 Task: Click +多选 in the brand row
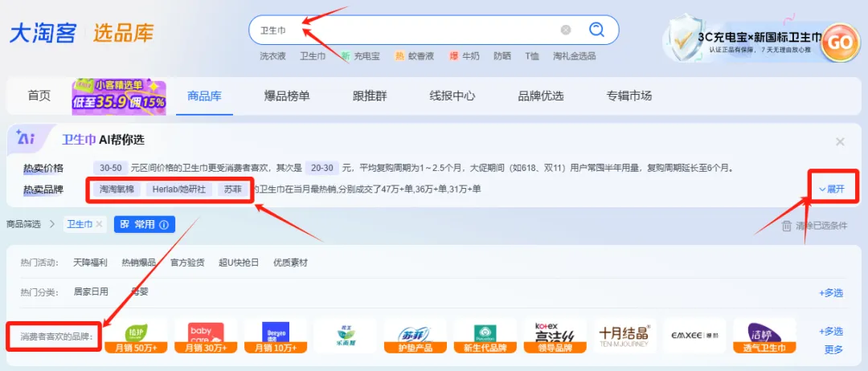[x=832, y=331]
